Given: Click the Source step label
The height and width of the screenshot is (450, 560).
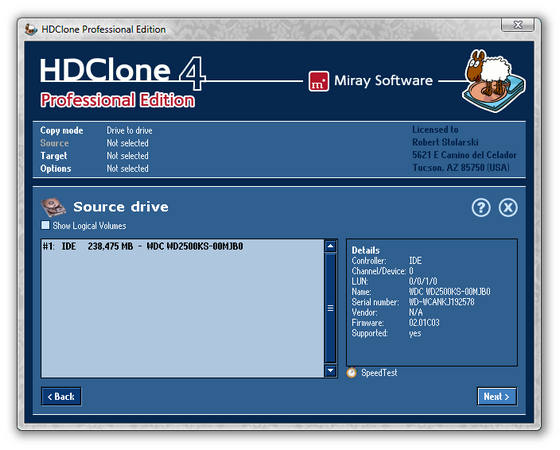Looking at the screenshot, I should [x=54, y=143].
